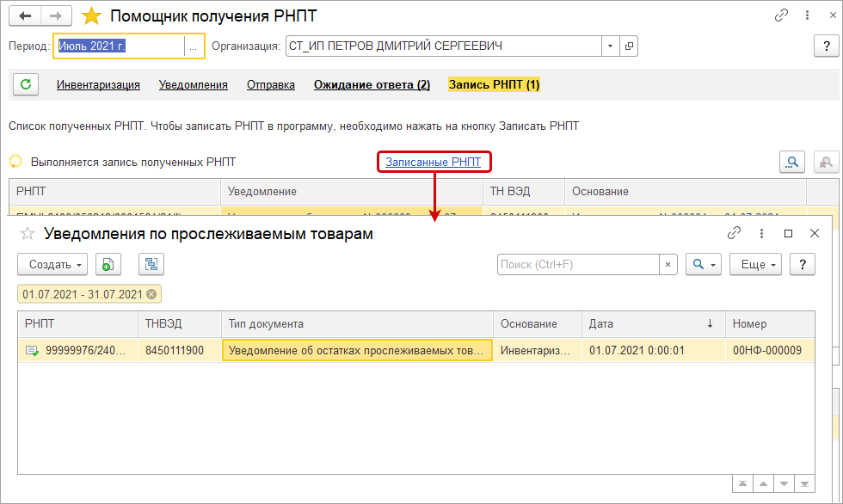The image size is (843, 504).
Task: Toggle favorite star for Помощник получения РНПТ
Action: (91, 16)
